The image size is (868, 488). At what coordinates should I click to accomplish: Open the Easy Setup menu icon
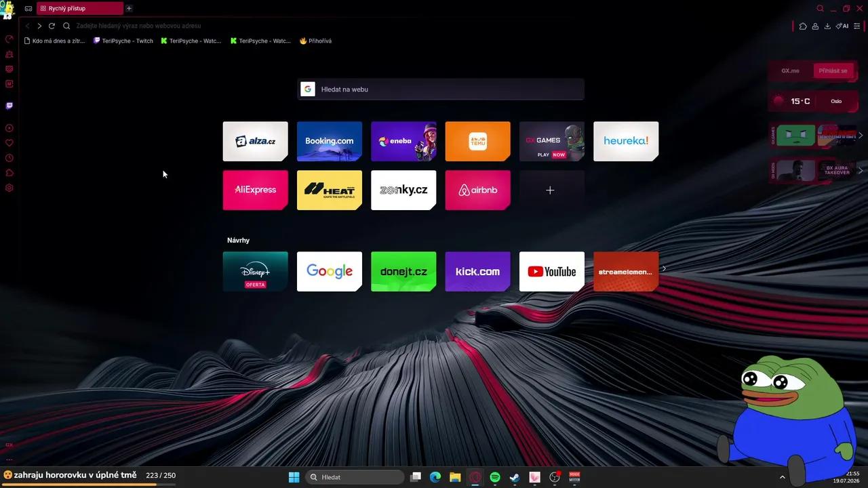coord(857,26)
